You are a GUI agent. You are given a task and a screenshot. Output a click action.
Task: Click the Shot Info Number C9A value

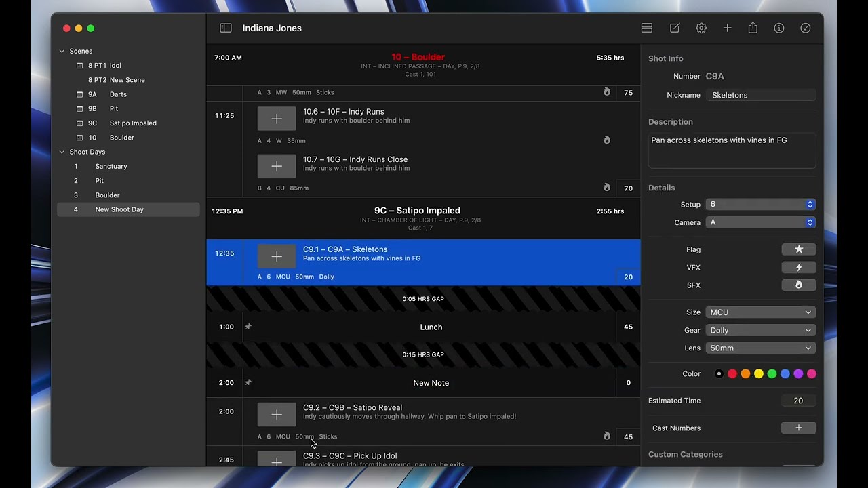(715, 77)
